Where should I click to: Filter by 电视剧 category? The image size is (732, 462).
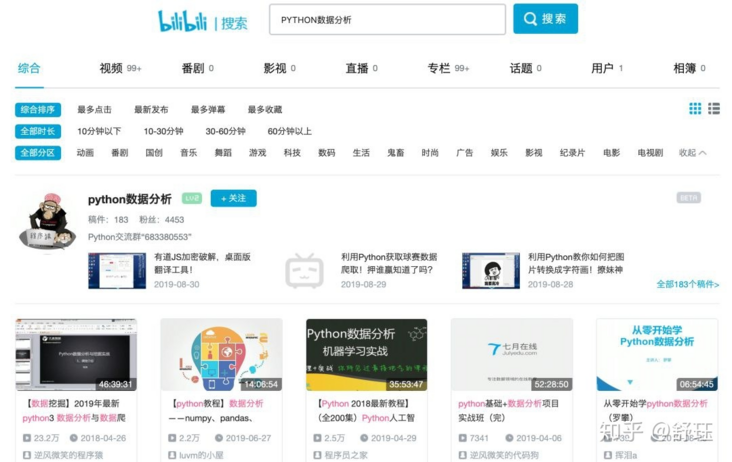(650, 153)
